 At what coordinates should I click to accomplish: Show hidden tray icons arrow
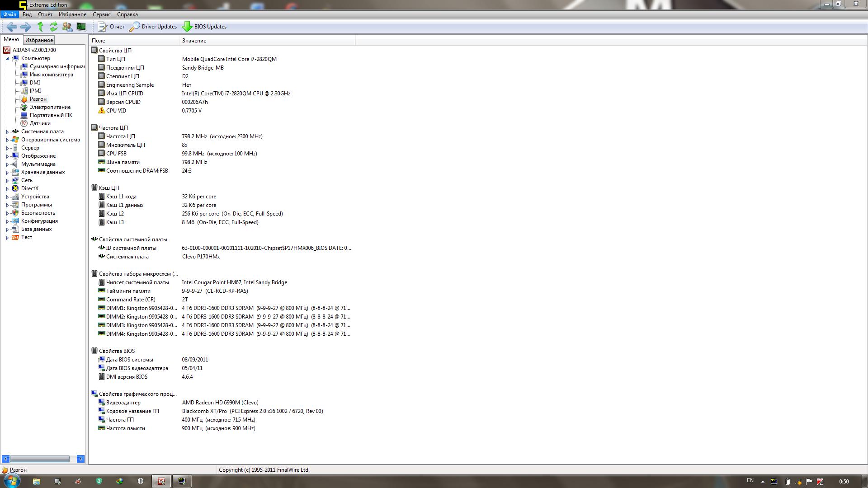tap(763, 482)
